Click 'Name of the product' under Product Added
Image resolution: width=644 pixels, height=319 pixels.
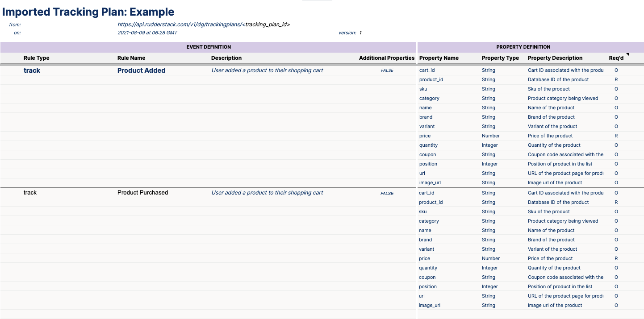tap(551, 108)
